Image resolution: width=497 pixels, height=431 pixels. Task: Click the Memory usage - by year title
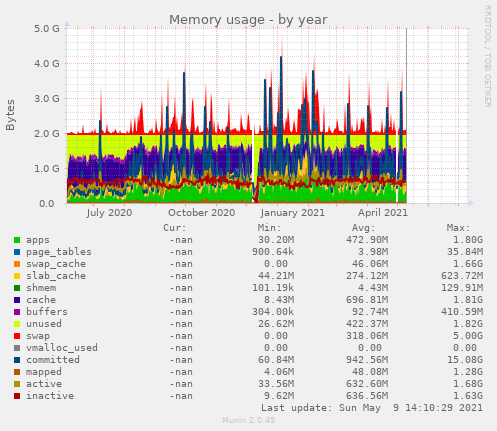point(248,20)
